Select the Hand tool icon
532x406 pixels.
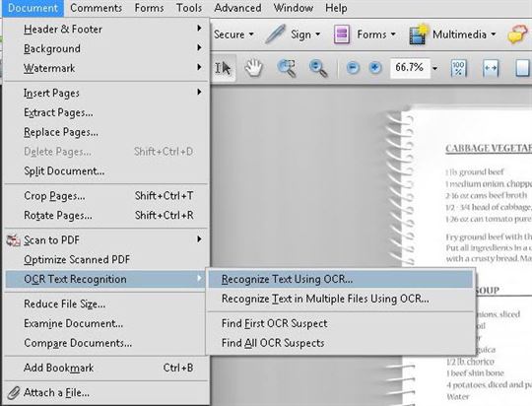tap(253, 68)
